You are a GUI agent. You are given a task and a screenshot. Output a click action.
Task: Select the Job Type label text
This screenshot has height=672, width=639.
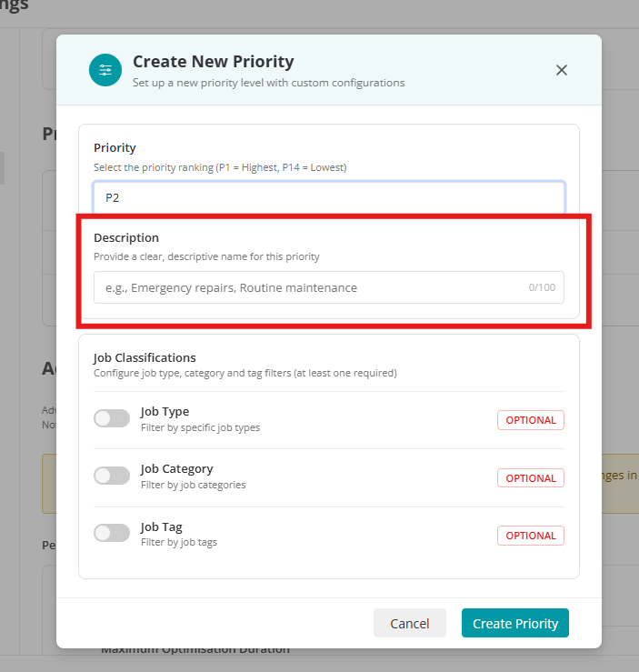click(x=165, y=412)
